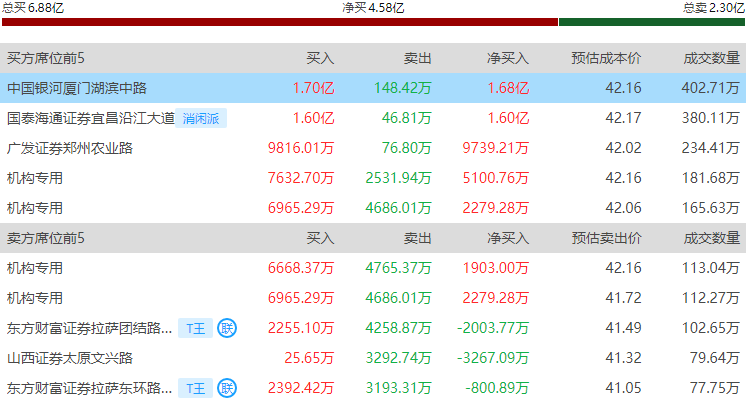Viewport: 746px width, 400px height.
Task: Click 预估成本价 column header
Action: point(606,58)
